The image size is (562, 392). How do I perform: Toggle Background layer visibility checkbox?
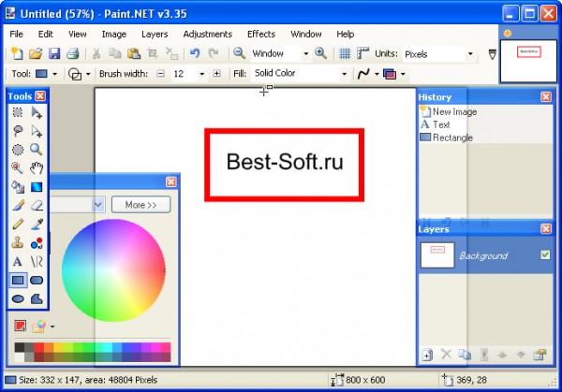point(544,255)
